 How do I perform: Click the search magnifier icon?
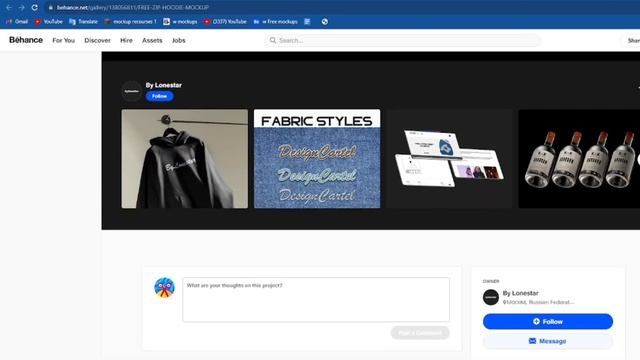click(x=273, y=40)
